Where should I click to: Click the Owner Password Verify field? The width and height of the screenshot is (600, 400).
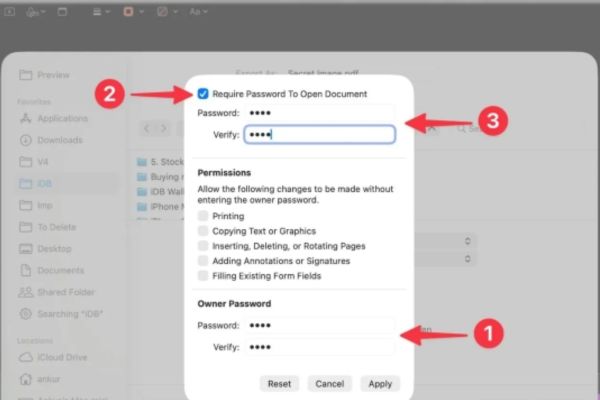[x=320, y=347]
